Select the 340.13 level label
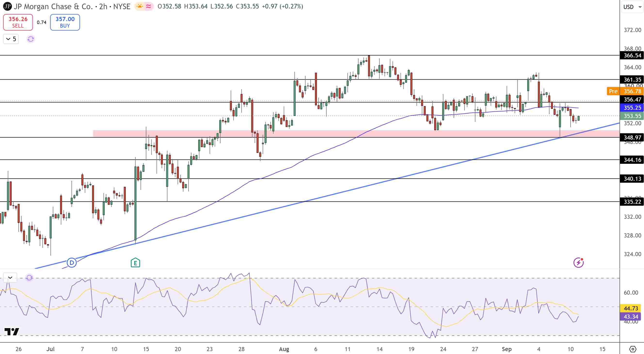Image resolution: width=644 pixels, height=354 pixels. point(632,179)
